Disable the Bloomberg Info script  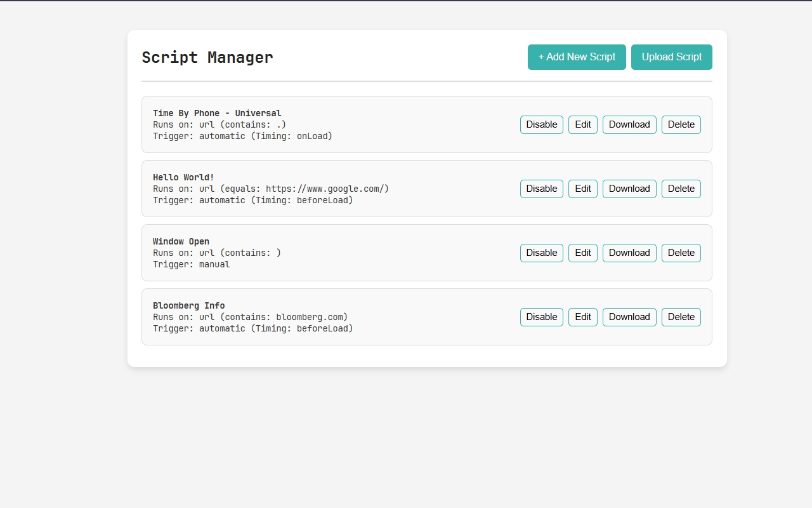(x=541, y=317)
